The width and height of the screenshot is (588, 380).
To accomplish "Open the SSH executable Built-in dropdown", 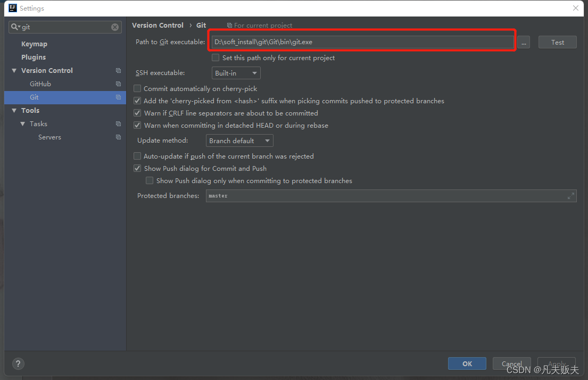I will click(x=236, y=73).
